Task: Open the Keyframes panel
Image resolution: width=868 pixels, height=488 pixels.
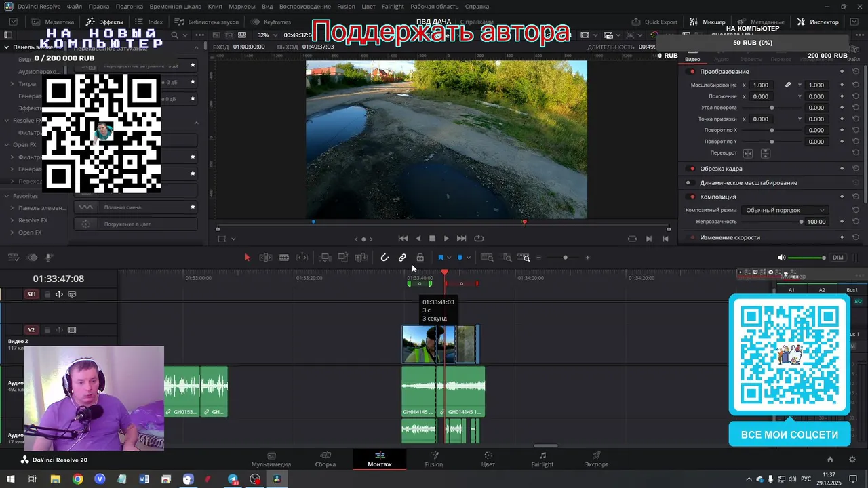Action: 271,22
